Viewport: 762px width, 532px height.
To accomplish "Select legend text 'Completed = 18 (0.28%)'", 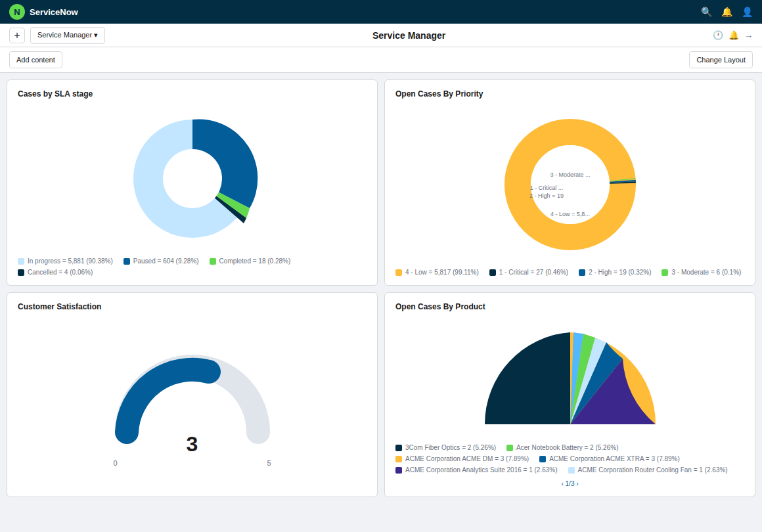I will (x=255, y=261).
